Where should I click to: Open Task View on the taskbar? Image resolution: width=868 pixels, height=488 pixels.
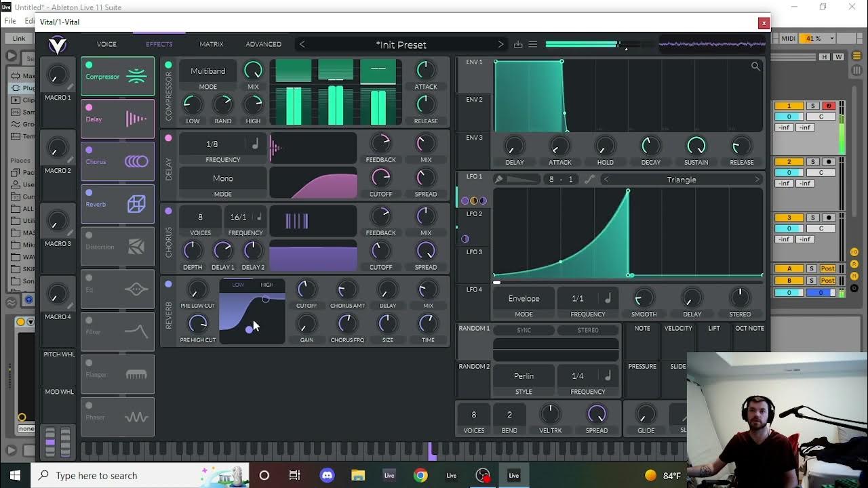(x=295, y=475)
